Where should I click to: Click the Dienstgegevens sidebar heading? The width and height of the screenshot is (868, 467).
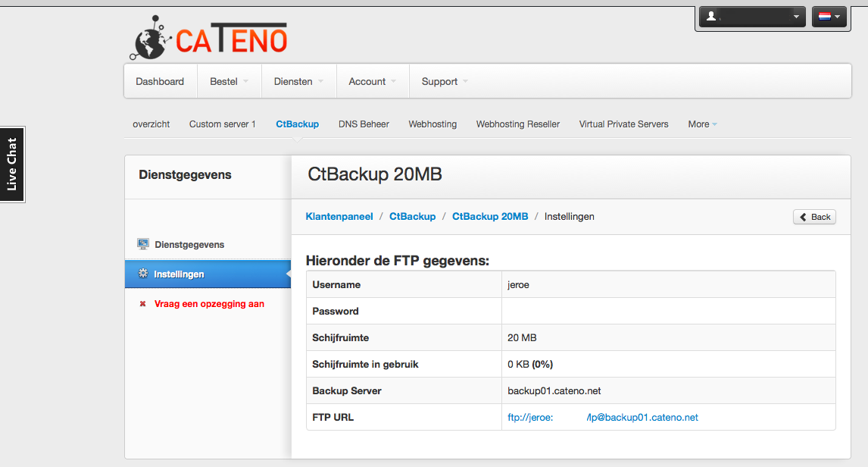pos(185,175)
